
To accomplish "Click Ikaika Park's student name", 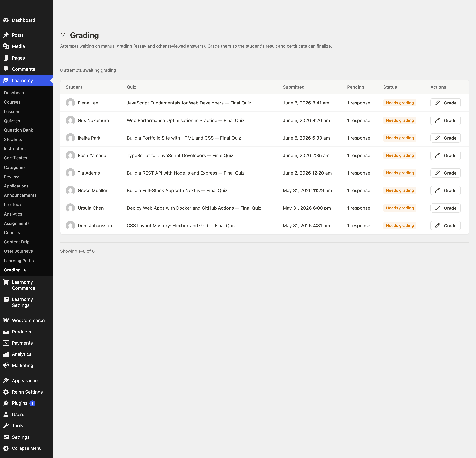I will [89, 138].
